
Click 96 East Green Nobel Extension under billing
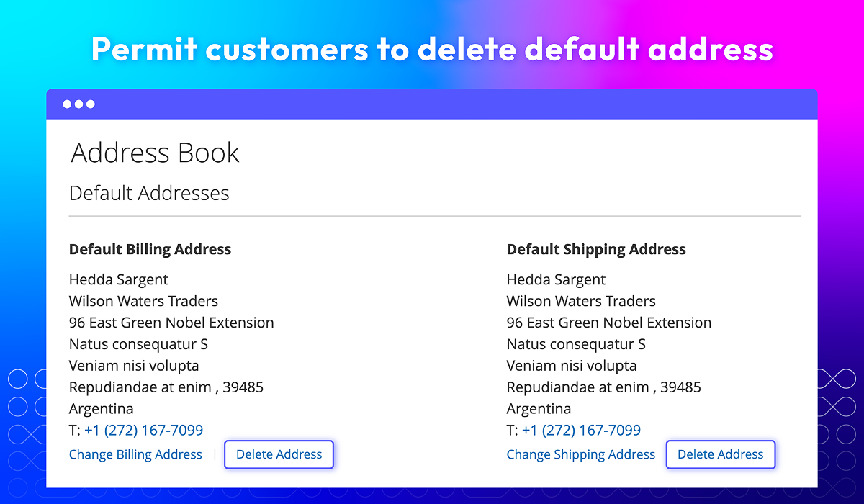(x=171, y=323)
